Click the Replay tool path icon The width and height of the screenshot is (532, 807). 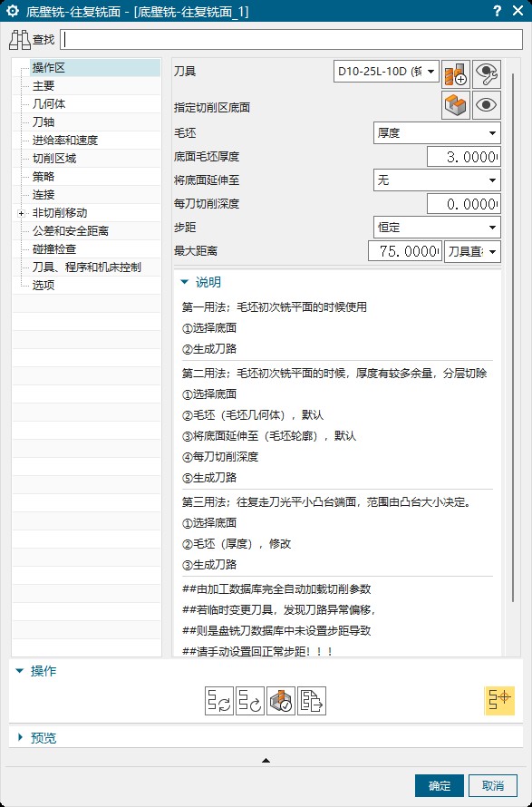click(250, 701)
